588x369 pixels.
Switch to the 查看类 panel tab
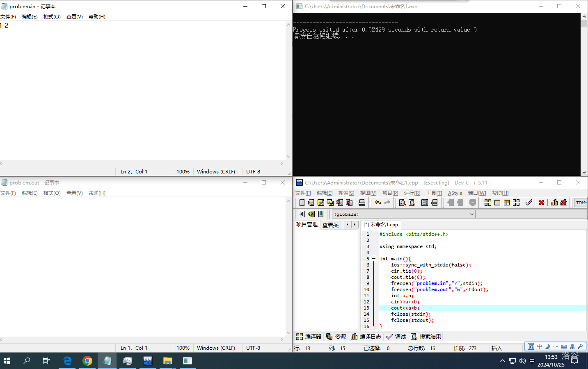tap(330, 225)
